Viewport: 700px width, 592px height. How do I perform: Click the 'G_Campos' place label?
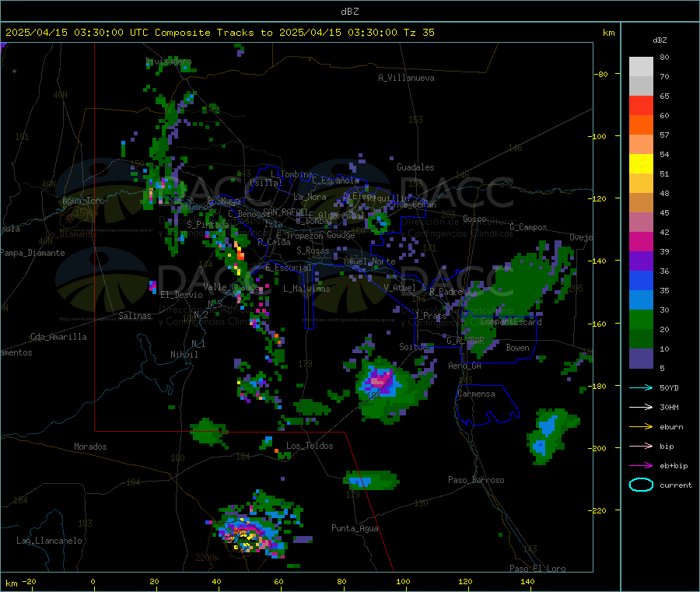(528, 227)
